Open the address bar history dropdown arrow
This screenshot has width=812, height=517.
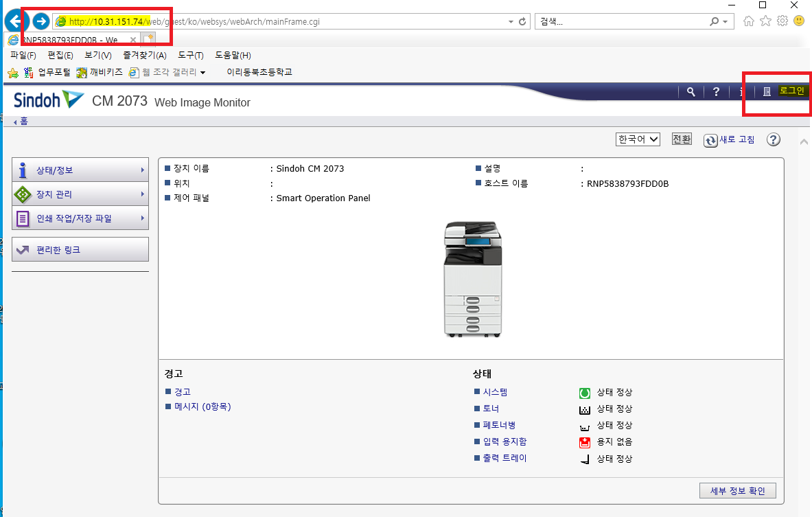pyautogui.click(x=511, y=22)
